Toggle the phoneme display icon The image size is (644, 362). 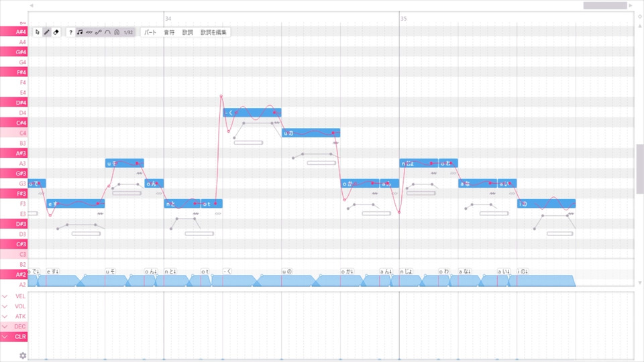coord(117,32)
